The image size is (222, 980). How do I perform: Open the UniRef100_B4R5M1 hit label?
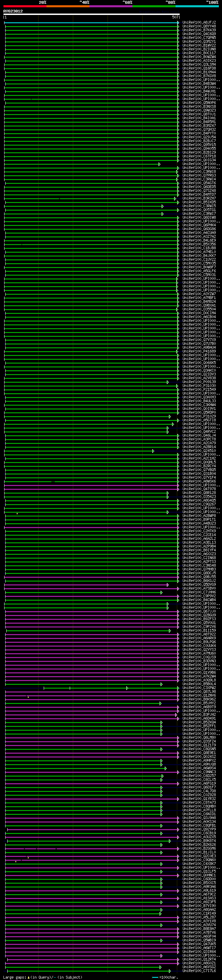tap(199, 122)
